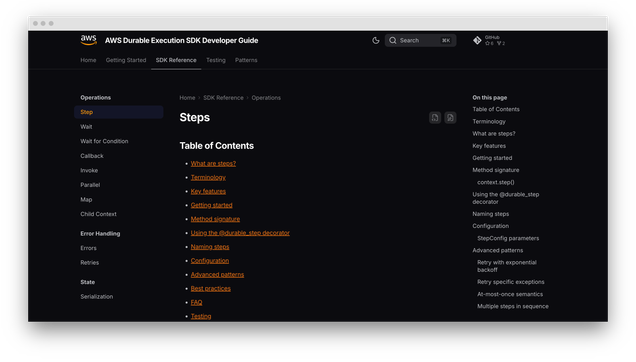Follow the 'What are steps?' contents link

pyautogui.click(x=213, y=164)
